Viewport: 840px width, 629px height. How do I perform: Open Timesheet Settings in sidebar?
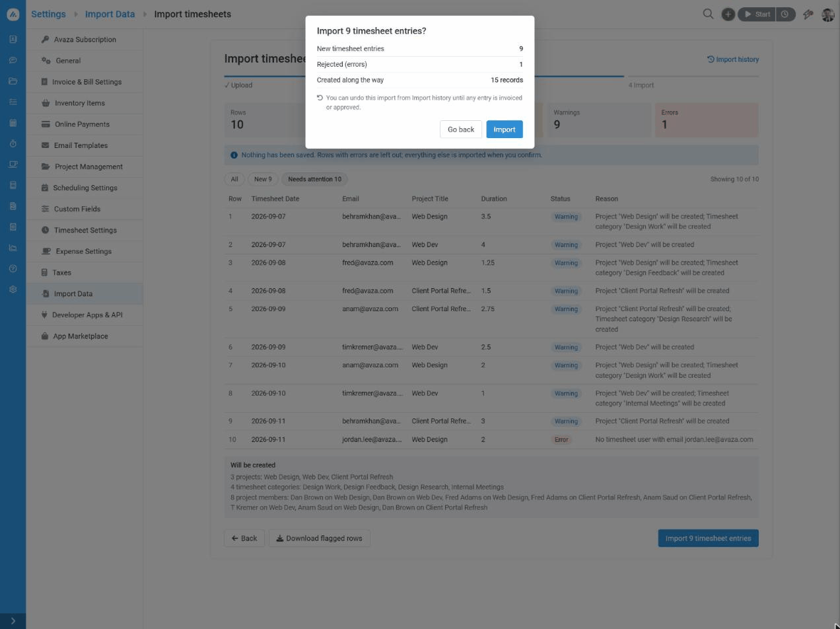click(85, 230)
